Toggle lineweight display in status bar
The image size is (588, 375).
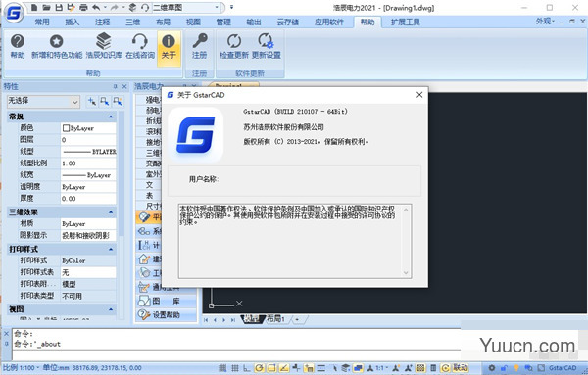[321, 368]
